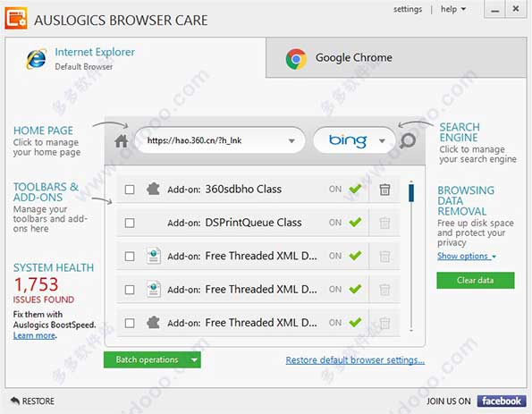Click the HOME PAGE heading
532x414 pixels.
43,131
